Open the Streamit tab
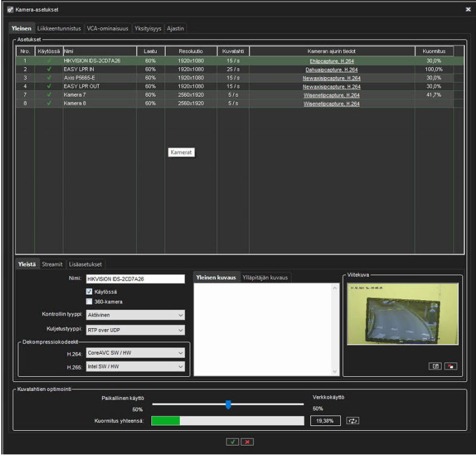476x455 pixels. coord(52,265)
